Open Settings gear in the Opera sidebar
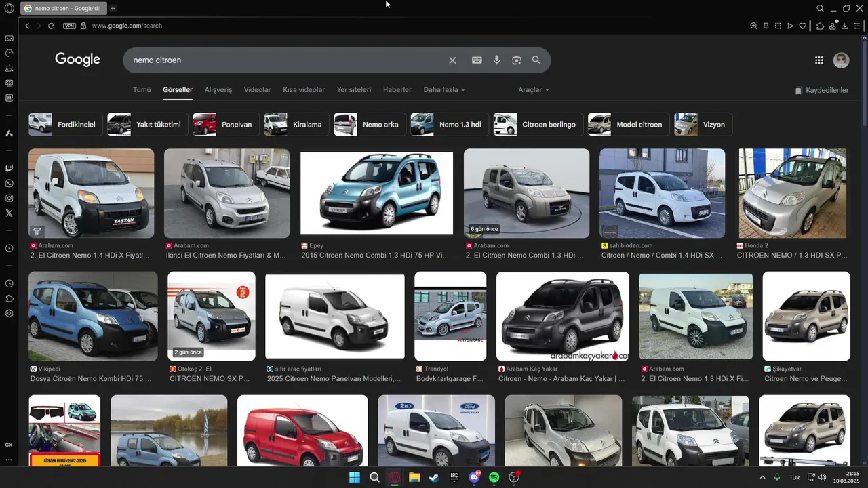Screen dimensions: 868x488 point(9,313)
